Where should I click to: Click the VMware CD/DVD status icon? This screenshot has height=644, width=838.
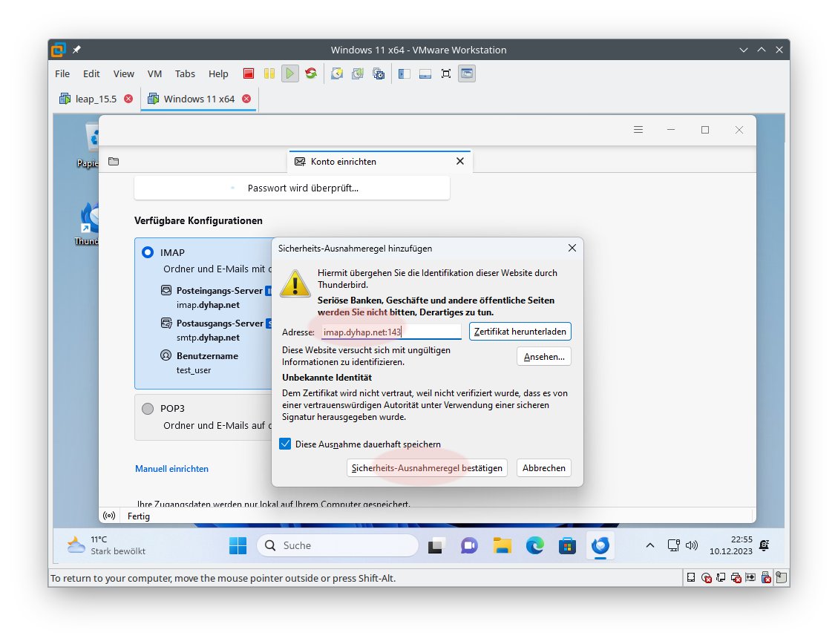[x=706, y=577]
